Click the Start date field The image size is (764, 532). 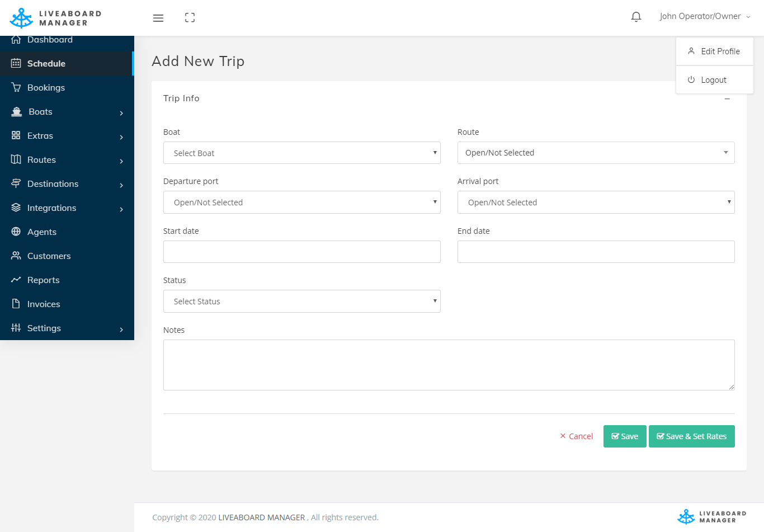coord(301,252)
